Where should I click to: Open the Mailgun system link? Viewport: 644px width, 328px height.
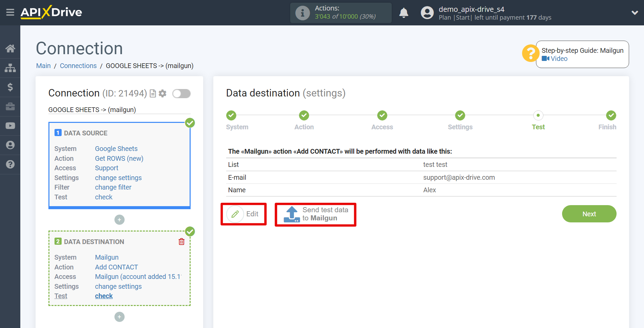107,257
